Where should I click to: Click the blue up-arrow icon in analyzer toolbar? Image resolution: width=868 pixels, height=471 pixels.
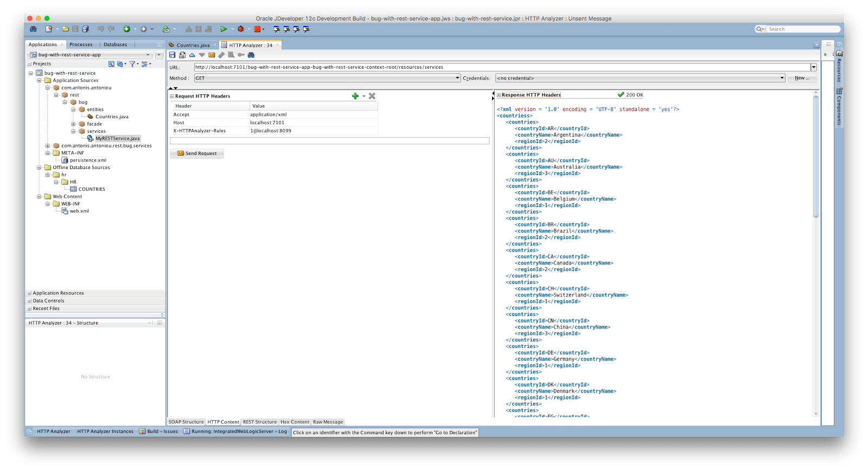point(192,55)
